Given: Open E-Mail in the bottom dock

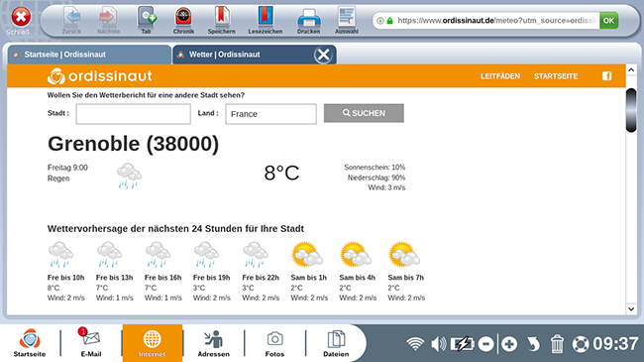Looking at the screenshot, I should tap(91, 343).
